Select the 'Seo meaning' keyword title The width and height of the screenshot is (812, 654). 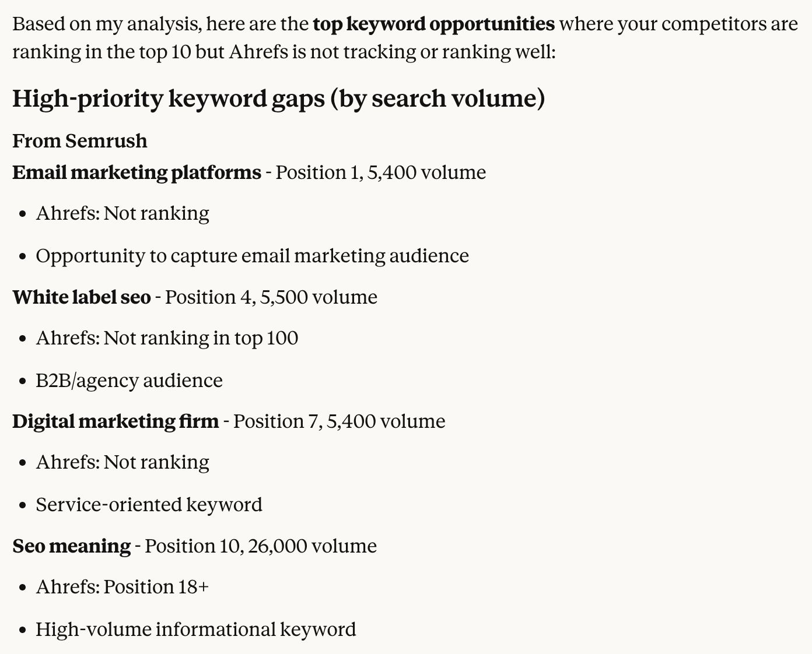tap(72, 546)
